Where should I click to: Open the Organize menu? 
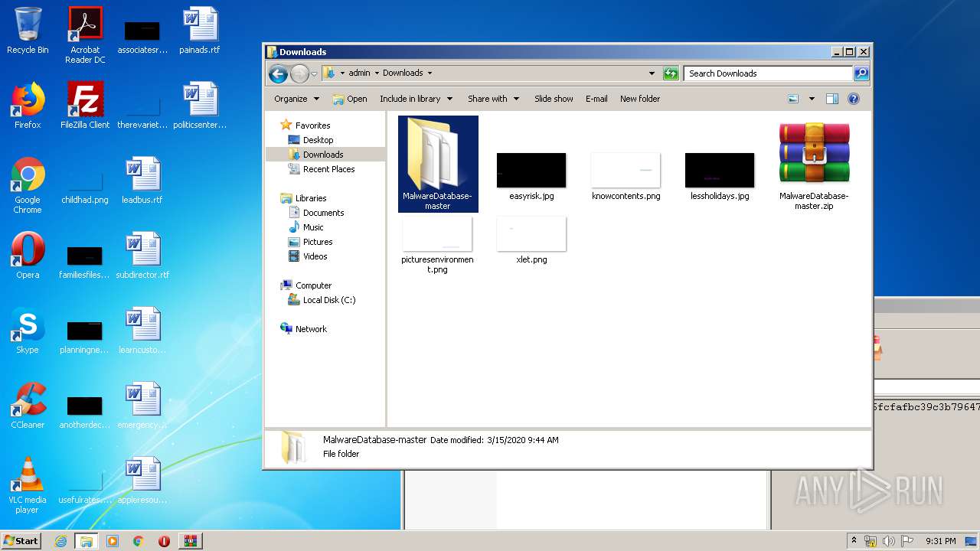(x=296, y=99)
